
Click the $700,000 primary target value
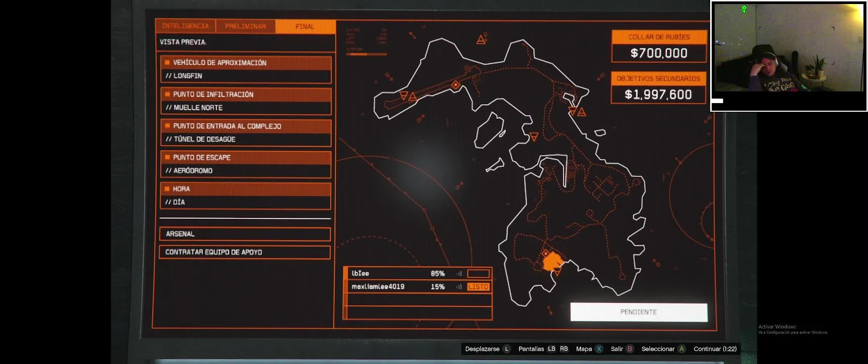pos(659,53)
